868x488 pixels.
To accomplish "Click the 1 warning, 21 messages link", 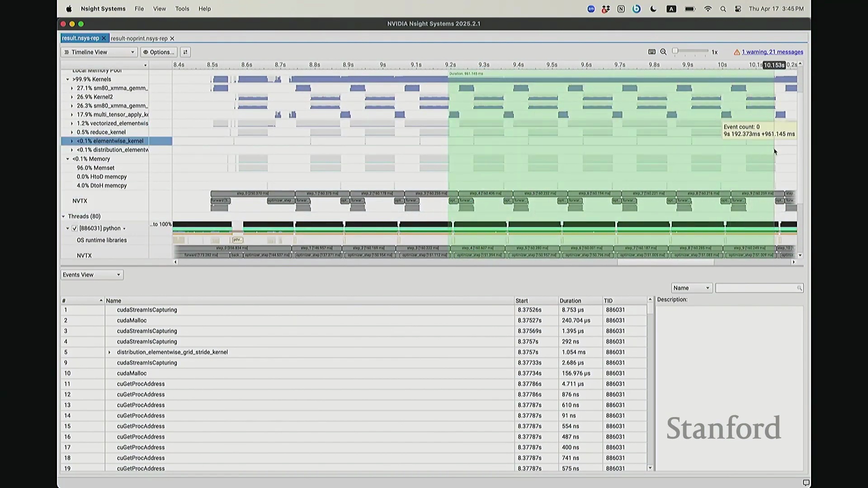I will point(772,52).
